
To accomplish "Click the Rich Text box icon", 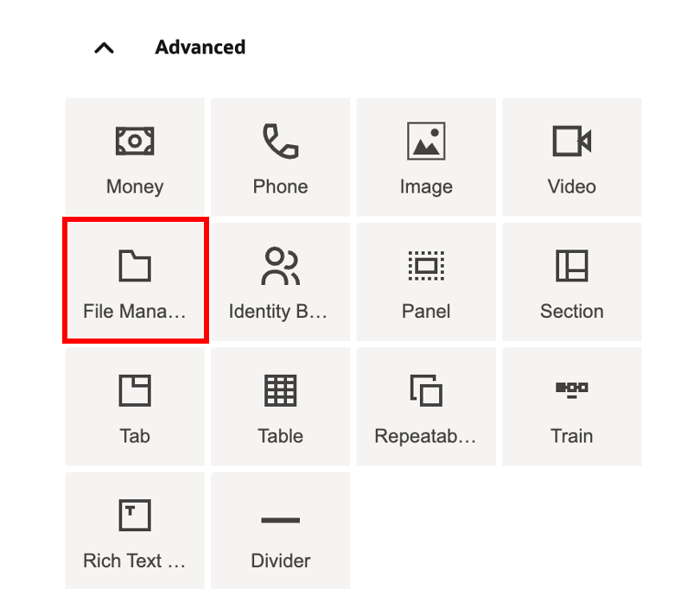I will 135,516.
